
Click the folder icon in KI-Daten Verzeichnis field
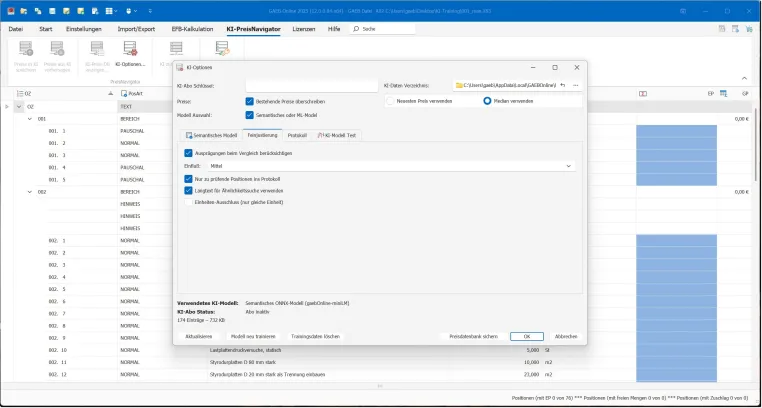(459, 85)
